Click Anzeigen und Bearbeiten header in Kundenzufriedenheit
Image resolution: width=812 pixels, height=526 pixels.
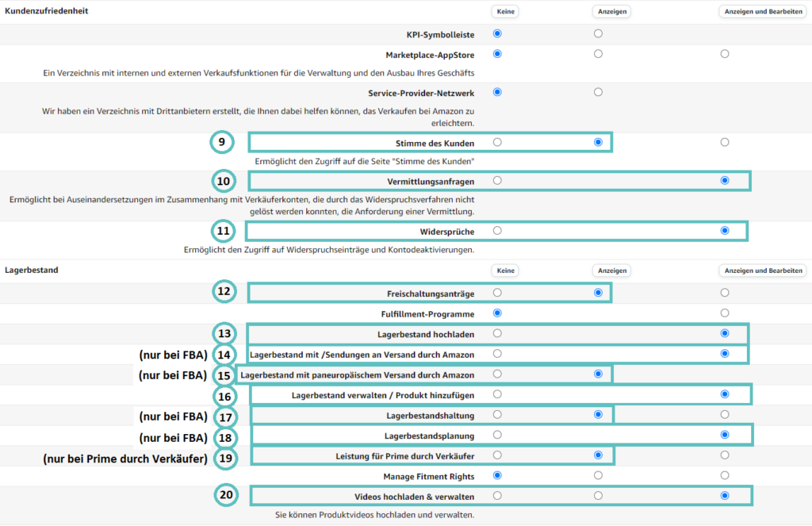(x=764, y=11)
